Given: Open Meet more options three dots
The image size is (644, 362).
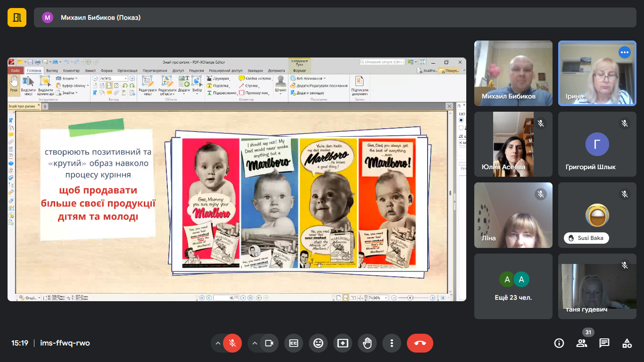Looking at the screenshot, I should [392, 343].
